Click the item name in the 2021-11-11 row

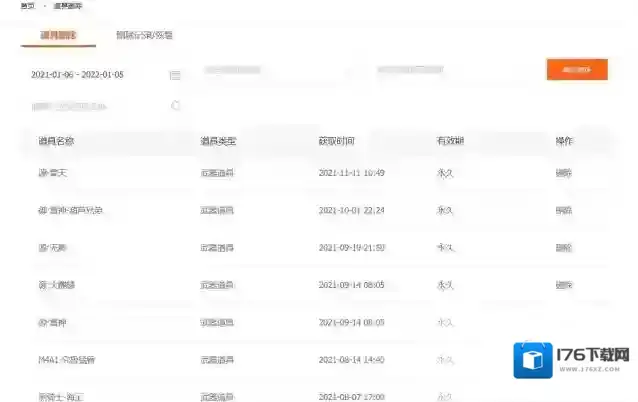point(52,173)
